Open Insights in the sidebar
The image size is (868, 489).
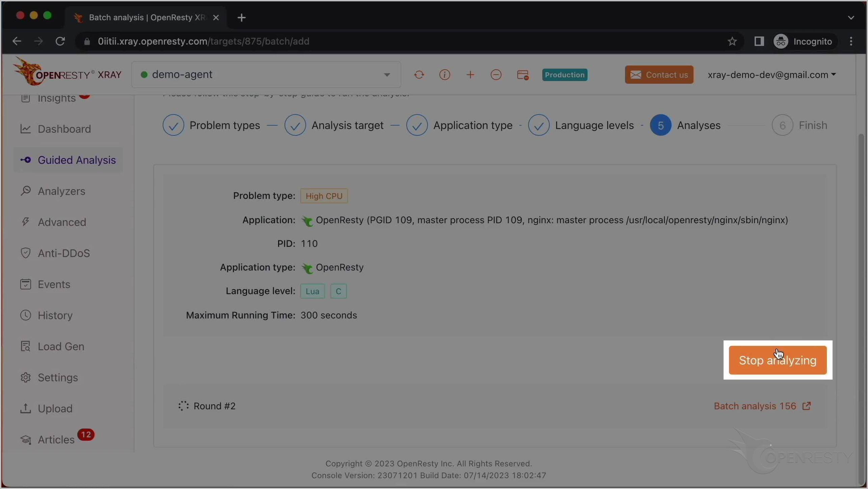56,98
